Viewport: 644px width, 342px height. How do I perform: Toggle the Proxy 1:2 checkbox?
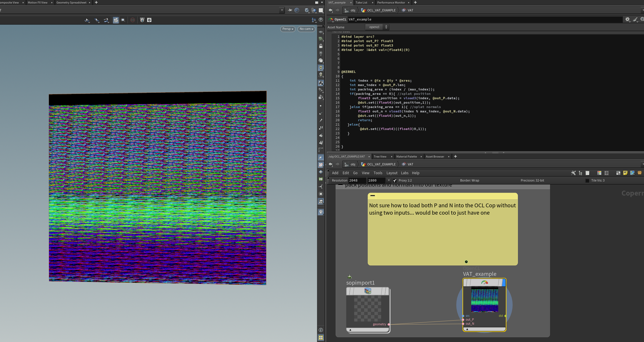395,181
